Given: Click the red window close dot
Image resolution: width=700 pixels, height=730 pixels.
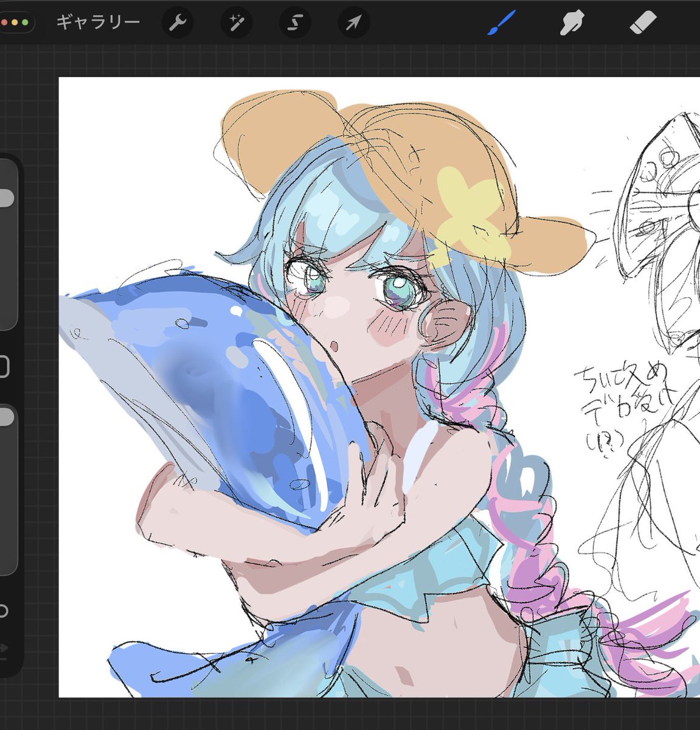Looking at the screenshot, I should 3,23.
